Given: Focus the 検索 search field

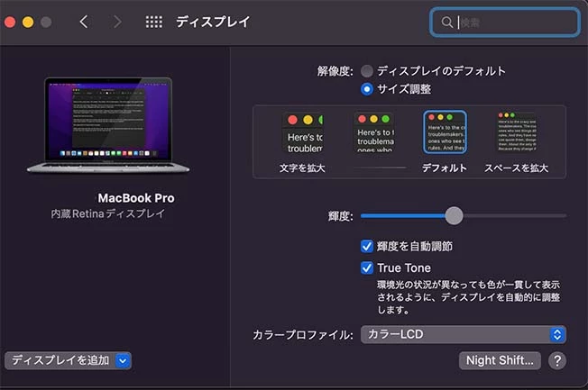Looking at the screenshot, I should click(505, 23).
